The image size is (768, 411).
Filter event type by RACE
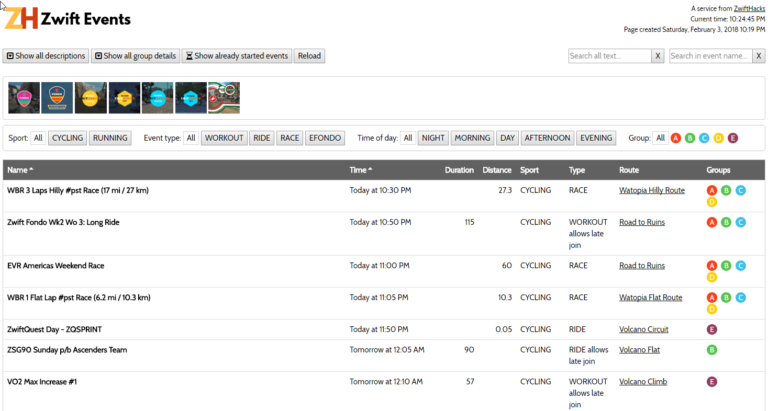pos(289,138)
